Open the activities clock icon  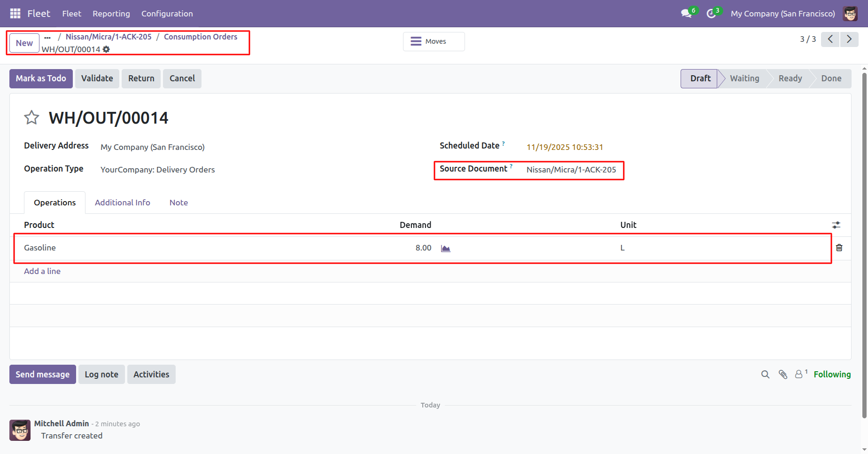711,14
